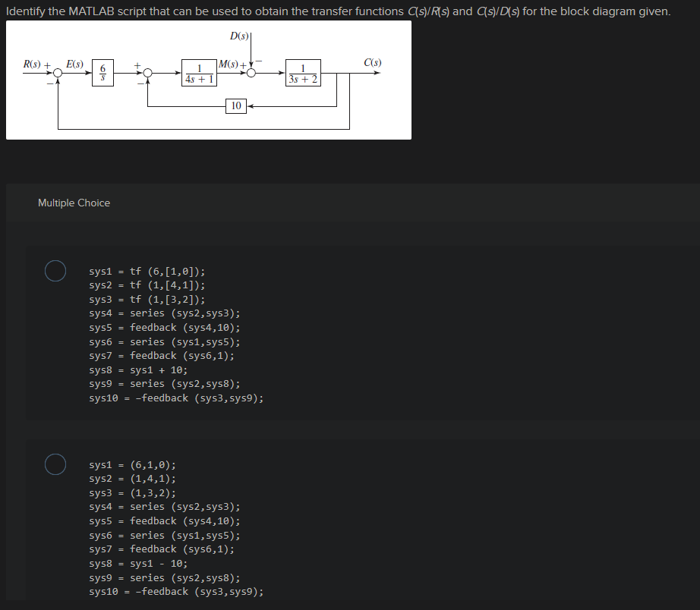
Task: Click the 1/(4s+1) transfer function block
Action: click(198, 74)
